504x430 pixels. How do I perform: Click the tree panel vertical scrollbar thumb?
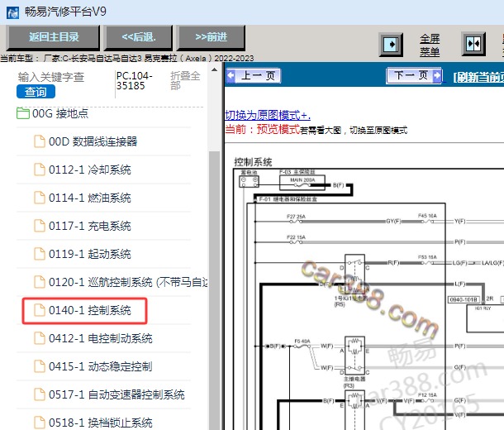214,289
